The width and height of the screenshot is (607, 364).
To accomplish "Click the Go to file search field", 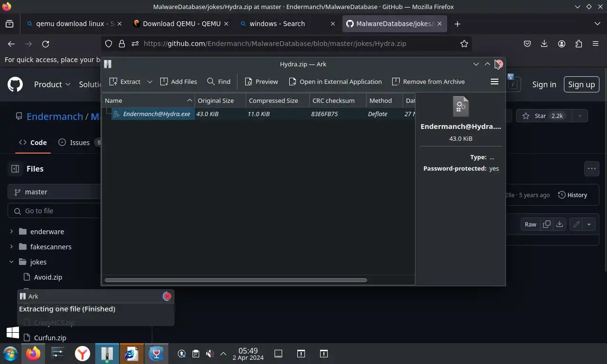I will pos(54,211).
